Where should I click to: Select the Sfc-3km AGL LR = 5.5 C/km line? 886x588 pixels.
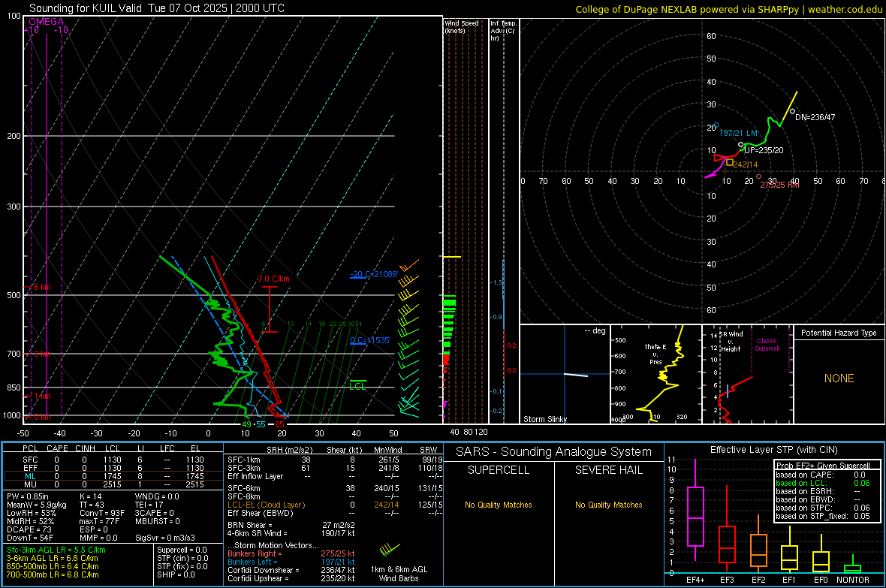pos(56,550)
